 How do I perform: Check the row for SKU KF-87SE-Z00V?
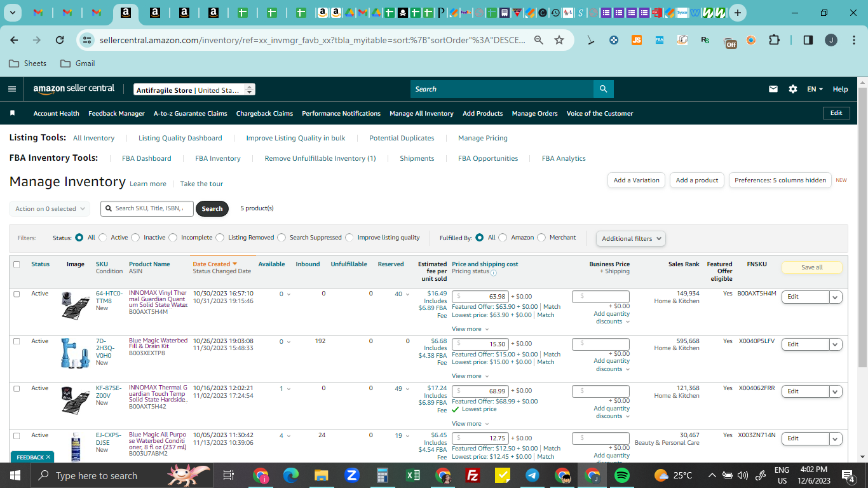(x=17, y=388)
